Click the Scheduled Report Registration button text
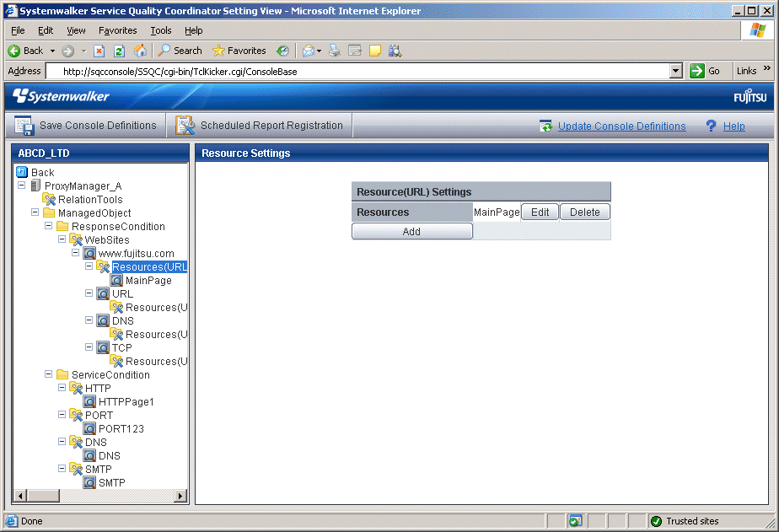 [x=271, y=125]
